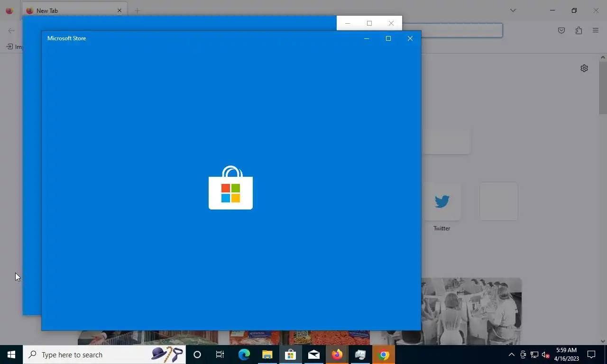Show hidden system tray icons
This screenshot has width=607, height=364.
click(x=511, y=355)
